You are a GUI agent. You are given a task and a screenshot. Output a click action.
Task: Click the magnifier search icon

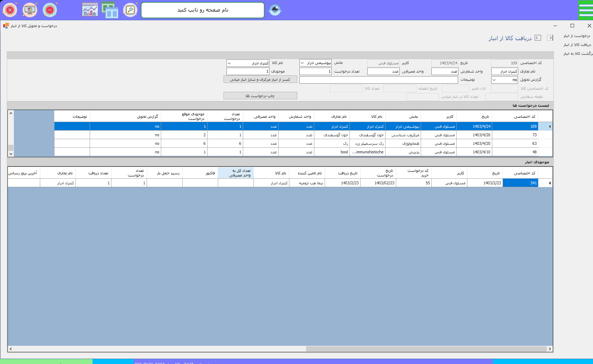click(130, 10)
